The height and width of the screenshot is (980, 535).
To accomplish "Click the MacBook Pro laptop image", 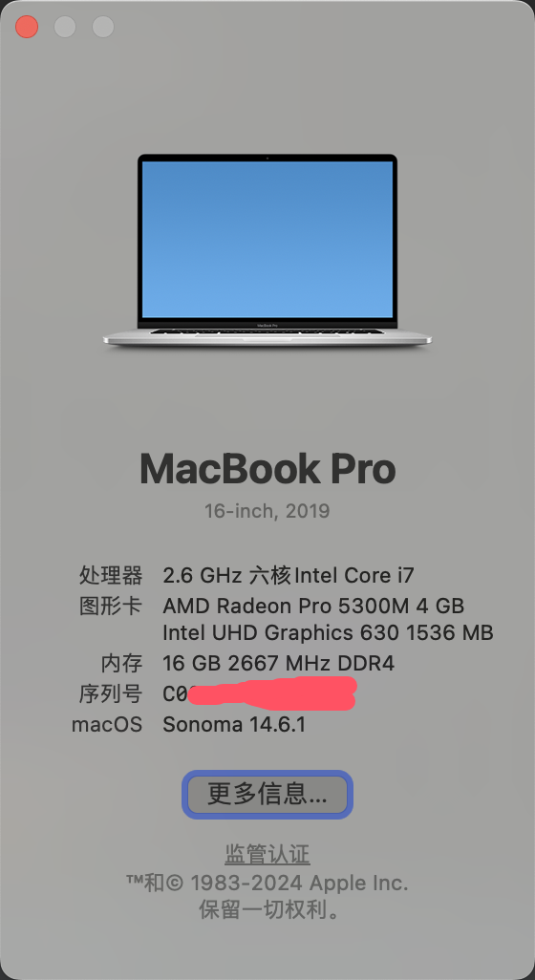I will coord(267,250).
